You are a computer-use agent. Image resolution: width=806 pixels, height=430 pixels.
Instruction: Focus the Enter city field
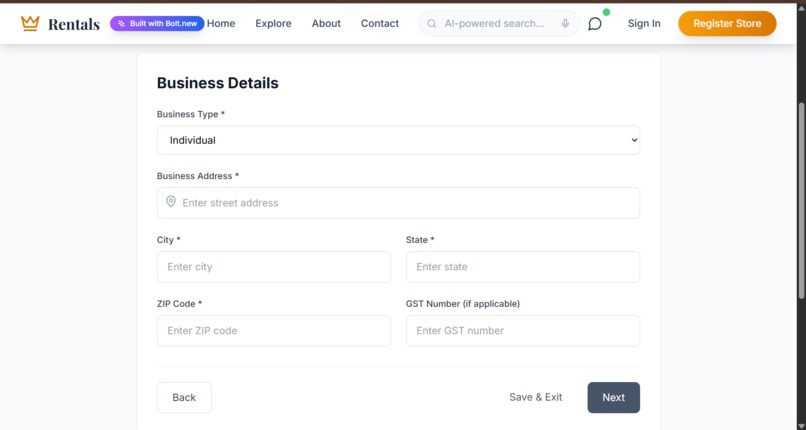pyautogui.click(x=274, y=267)
